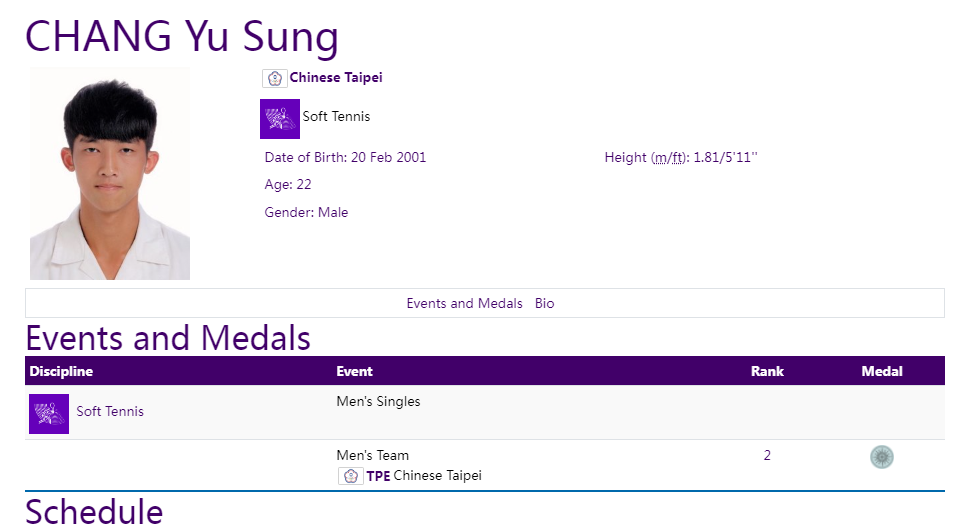The height and width of the screenshot is (532, 972).
Task: Click the silver medal icon for Men's Team
Action: click(x=881, y=457)
